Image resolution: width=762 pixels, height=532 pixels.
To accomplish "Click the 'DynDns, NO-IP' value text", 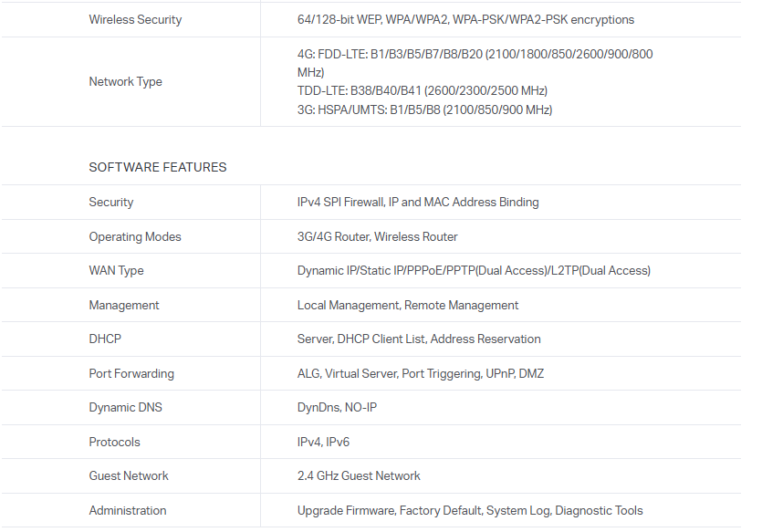I will tap(337, 407).
